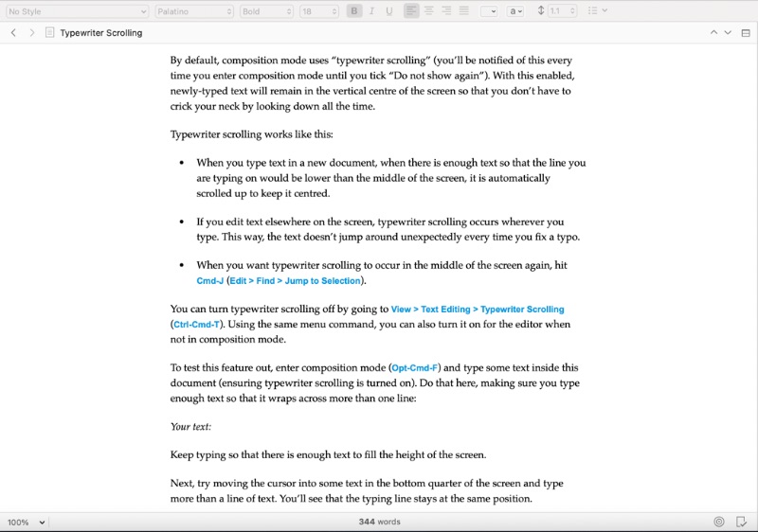Image resolution: width=758 pixels, height=532 pixels.
Task: Click the 344 words count in footer
Action: click(x=380, y=522)
